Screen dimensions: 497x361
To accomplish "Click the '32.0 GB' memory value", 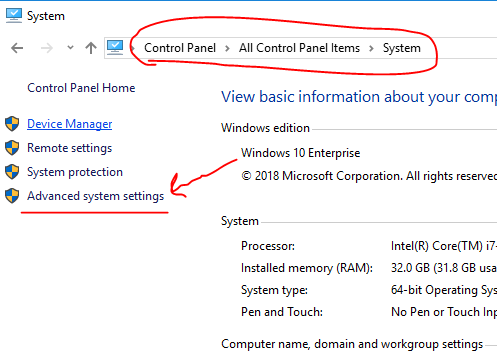I will tap(410, 268).
